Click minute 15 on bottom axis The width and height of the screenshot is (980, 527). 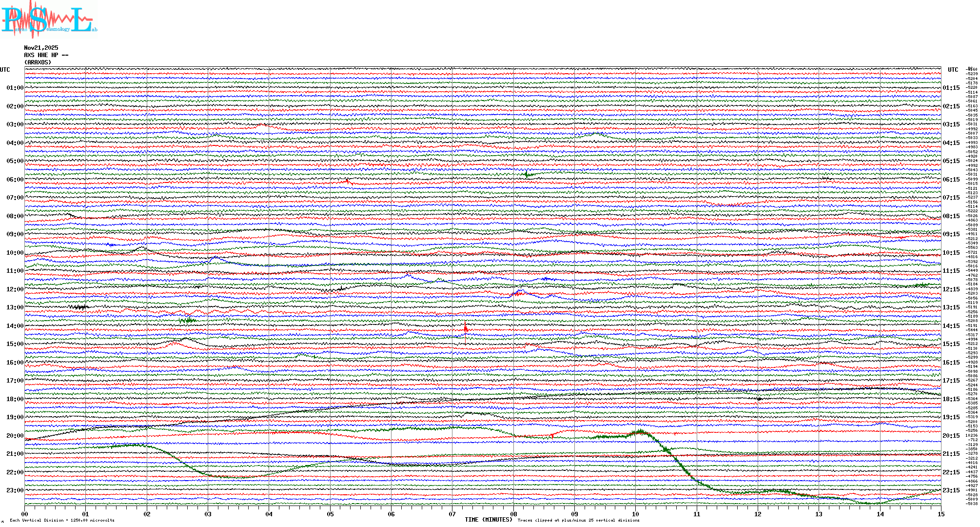(941, 514)
